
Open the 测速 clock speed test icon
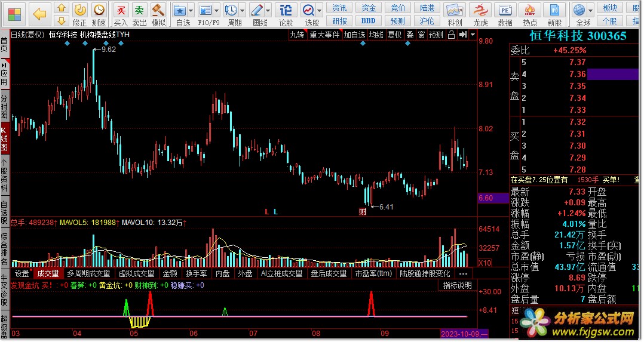point(99,14)
